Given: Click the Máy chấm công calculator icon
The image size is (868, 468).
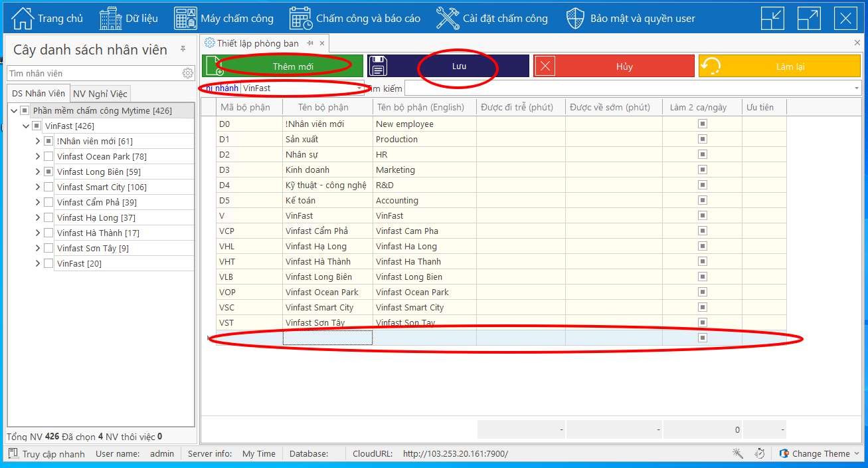Looking at the screenshot, I should [185, 18].
